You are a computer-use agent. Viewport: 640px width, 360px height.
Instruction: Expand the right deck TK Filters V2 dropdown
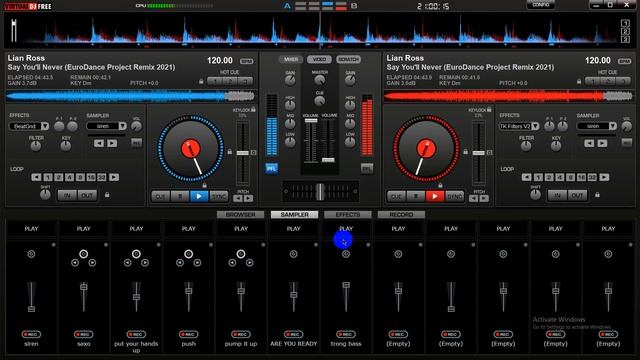coord(535,126)
